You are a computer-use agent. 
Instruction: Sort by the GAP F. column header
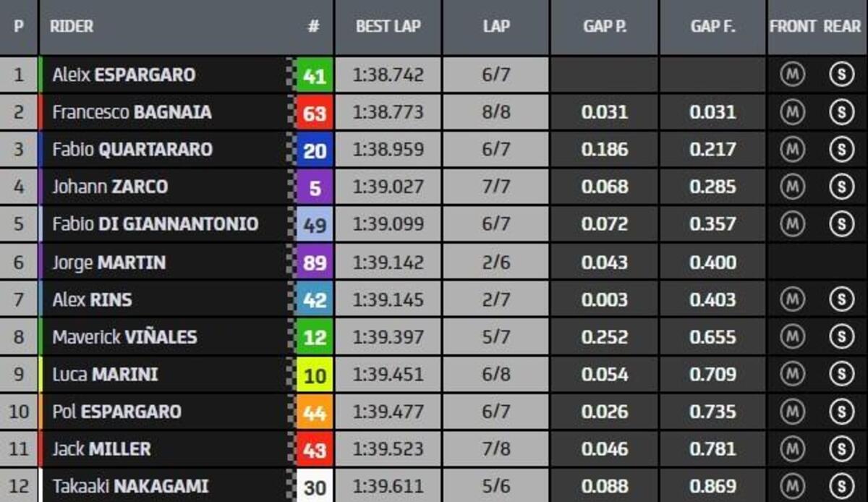click(x=712, y=27)
